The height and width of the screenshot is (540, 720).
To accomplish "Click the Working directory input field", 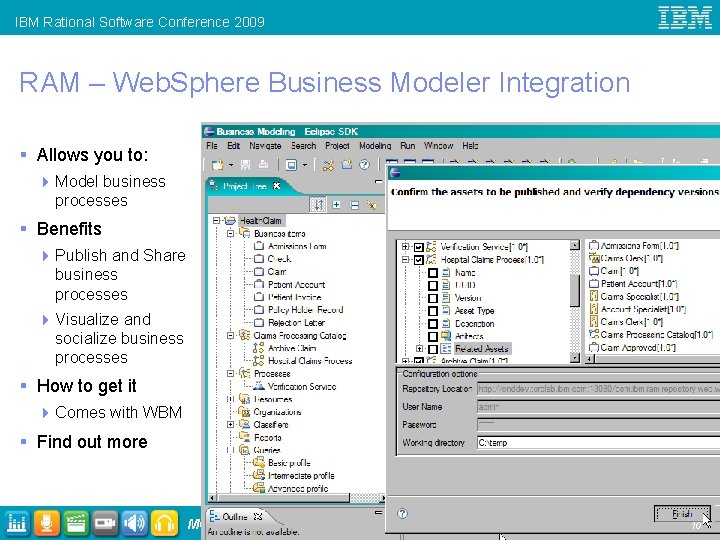I will [598, 443].
